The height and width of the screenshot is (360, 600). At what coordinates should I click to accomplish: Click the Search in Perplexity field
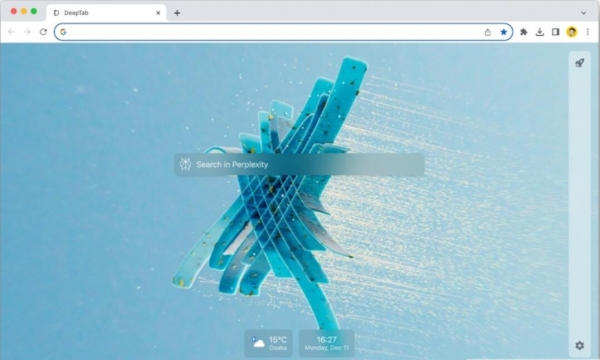point(299,165)
